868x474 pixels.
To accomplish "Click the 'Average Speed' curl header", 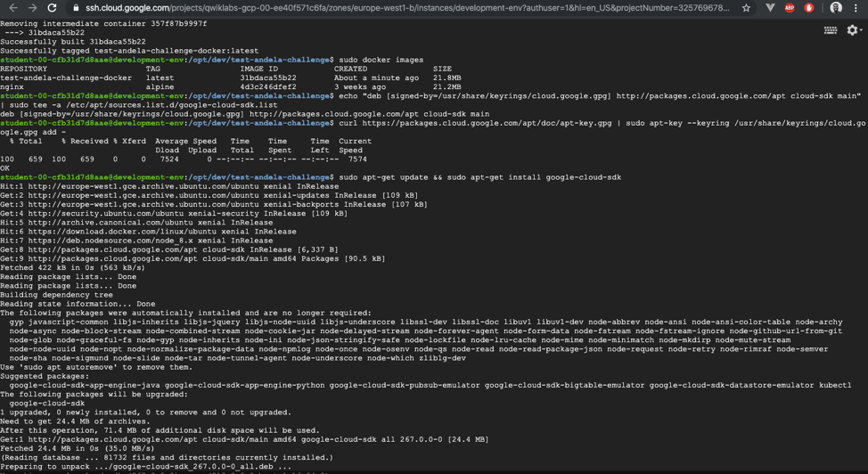I will click(x=186, y=141).
